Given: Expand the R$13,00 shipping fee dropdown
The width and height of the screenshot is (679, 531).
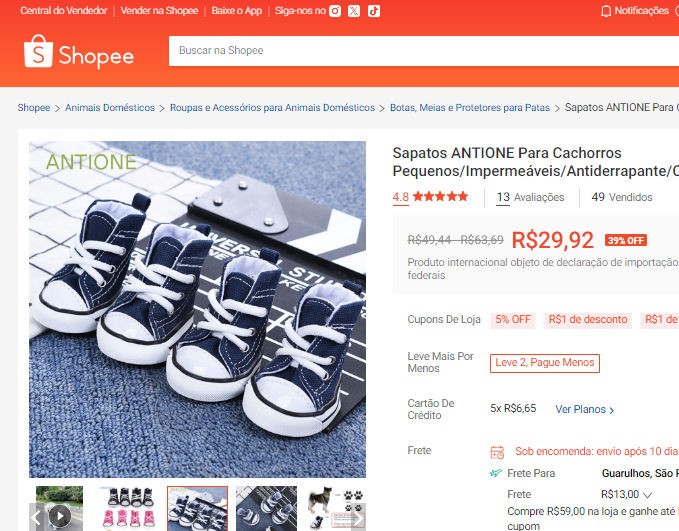Looking at the screenshot, I should [x=647, y=494].
